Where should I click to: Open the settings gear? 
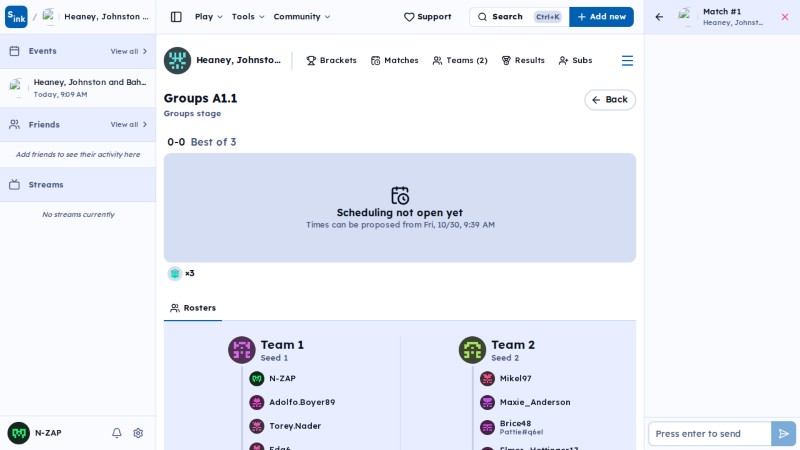coord(138,433)
